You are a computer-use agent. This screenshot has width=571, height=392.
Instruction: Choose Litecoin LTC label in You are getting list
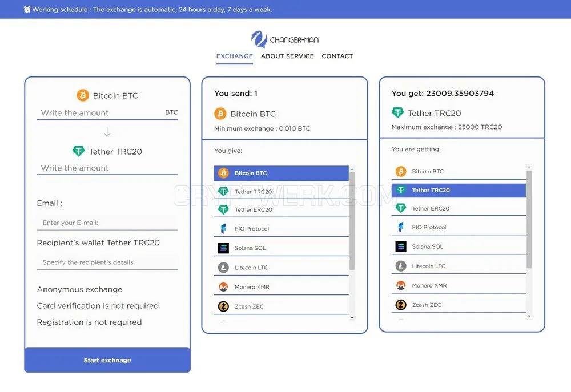429,266
